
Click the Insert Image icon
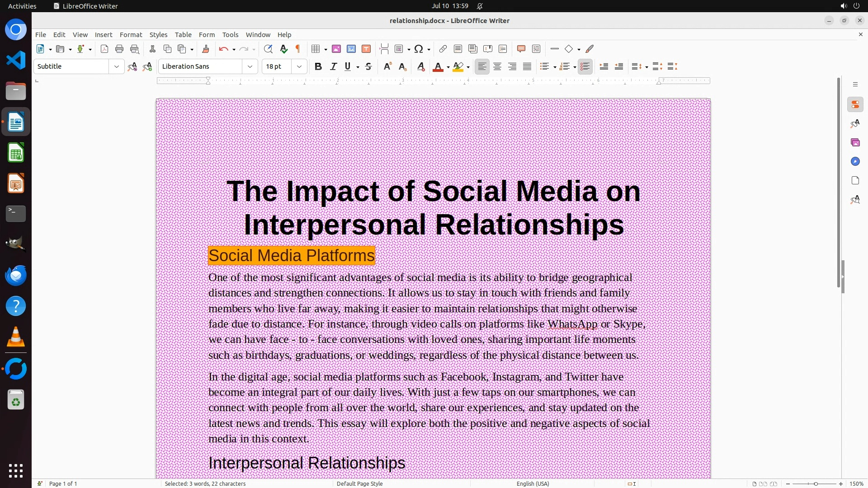point(336,49)
